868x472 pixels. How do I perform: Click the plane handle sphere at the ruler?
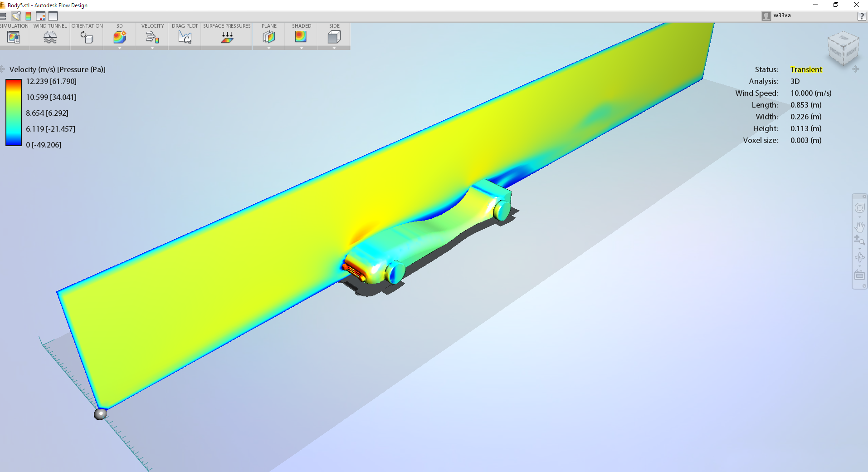(100, 414)
